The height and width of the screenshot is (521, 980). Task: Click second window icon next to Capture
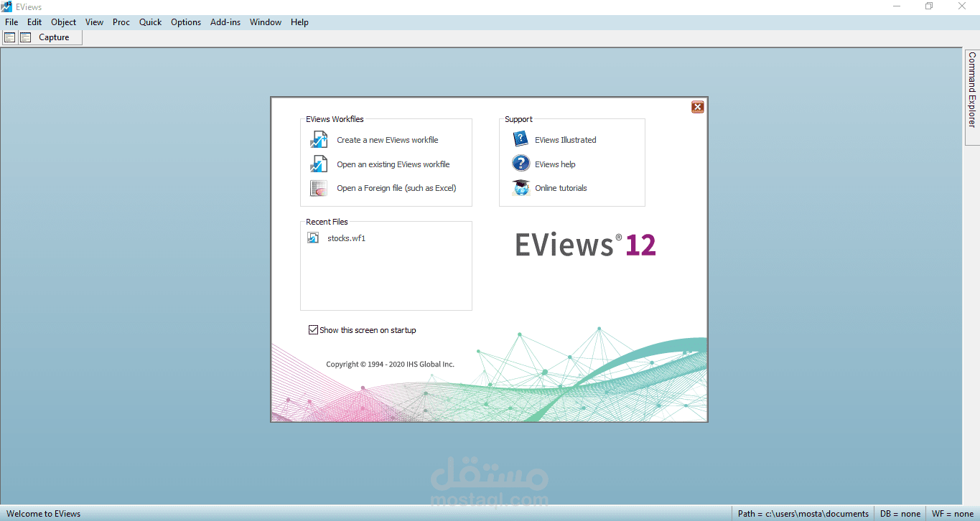pyautogui.click(x=26, y=37)
